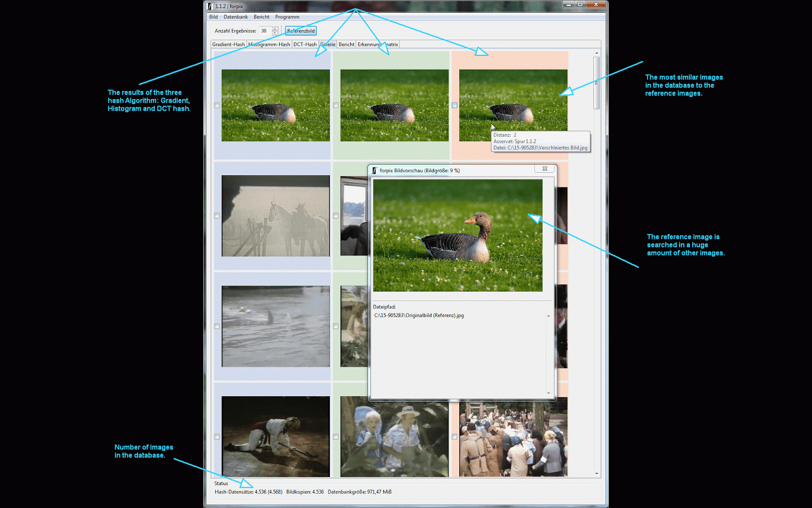The image size is (812, 508).
Task: Open the Bild menu
Action: click(214, 17)
